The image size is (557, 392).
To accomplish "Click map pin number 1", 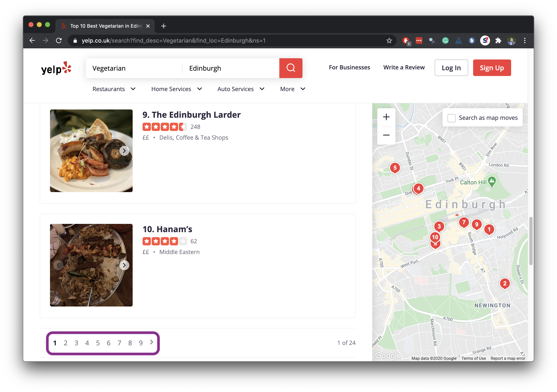I will [489, 229].
